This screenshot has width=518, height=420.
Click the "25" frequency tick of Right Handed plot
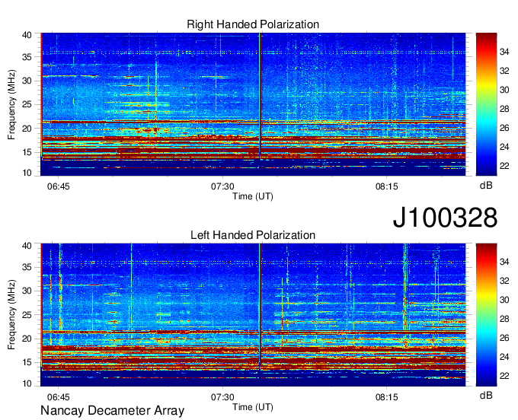27,104
